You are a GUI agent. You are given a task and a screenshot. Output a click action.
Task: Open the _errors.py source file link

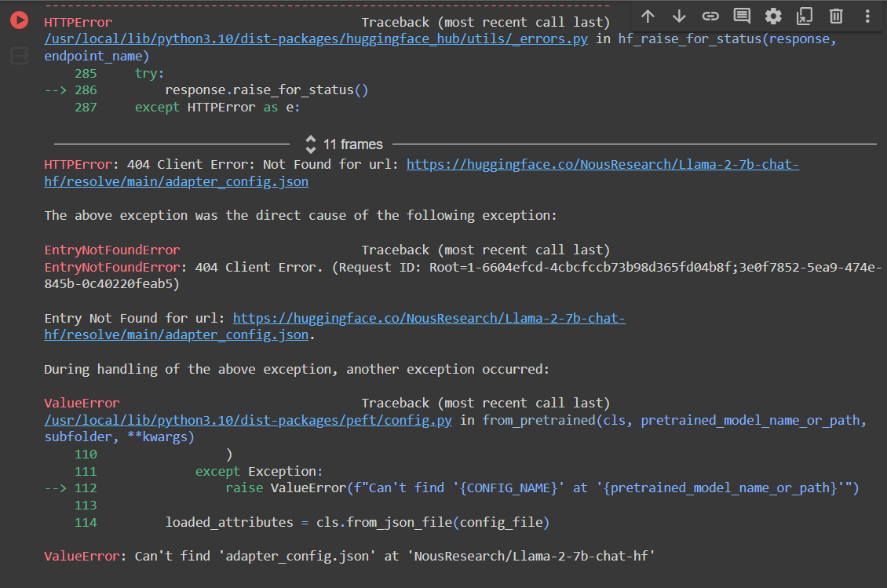point(315,38)
